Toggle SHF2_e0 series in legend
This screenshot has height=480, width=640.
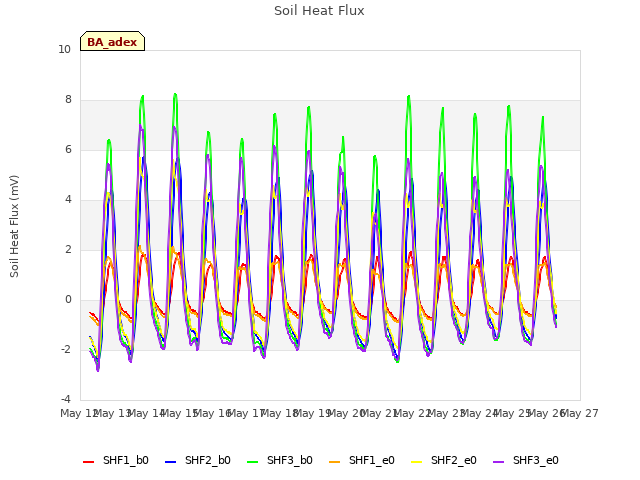444,460
